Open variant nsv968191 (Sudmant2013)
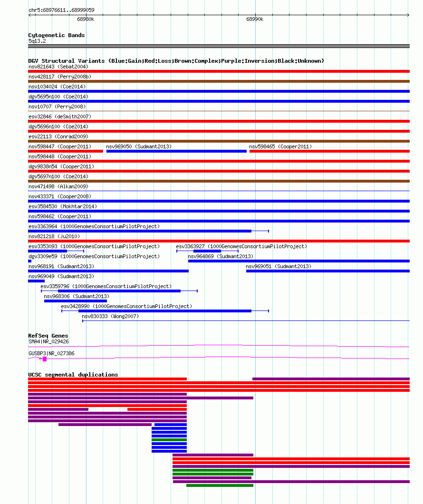This screenshot has width=423, height=504. (x=61, y=266)
